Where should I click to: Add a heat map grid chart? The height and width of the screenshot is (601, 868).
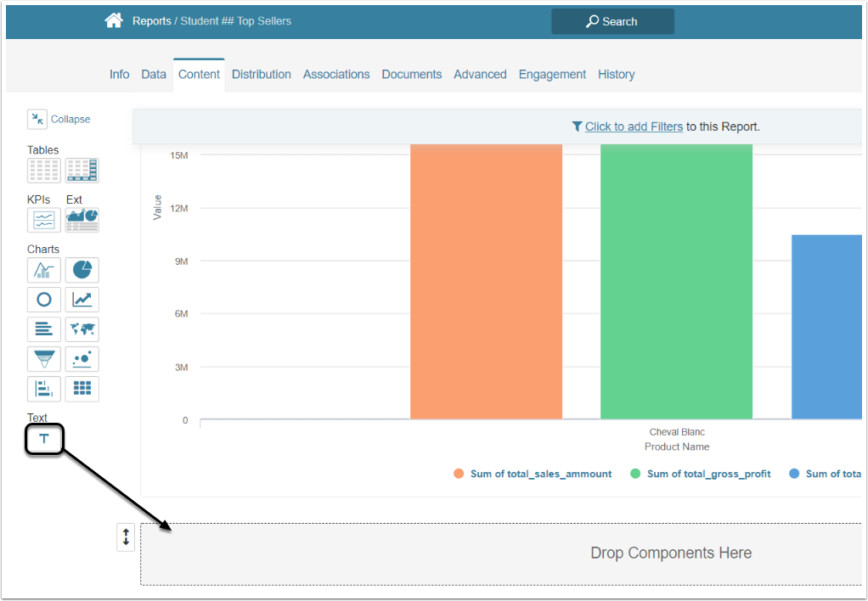coord(82,389)
